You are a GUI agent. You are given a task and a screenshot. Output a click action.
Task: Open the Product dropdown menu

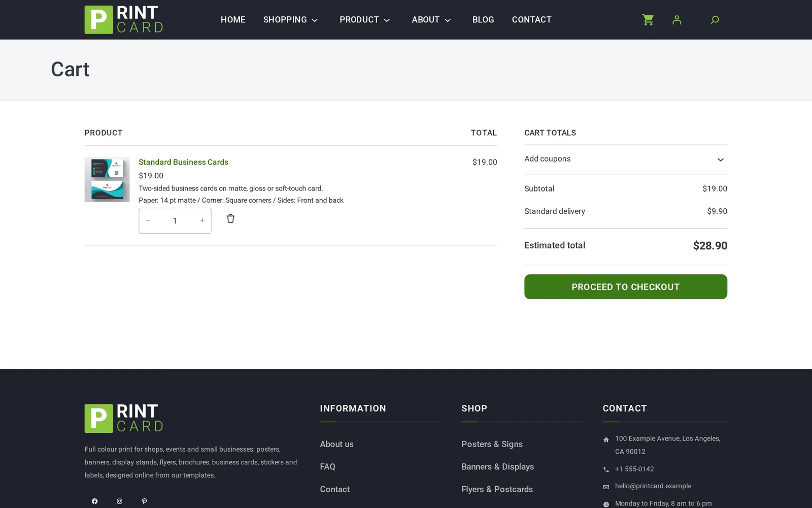click(x=364, y=20)
